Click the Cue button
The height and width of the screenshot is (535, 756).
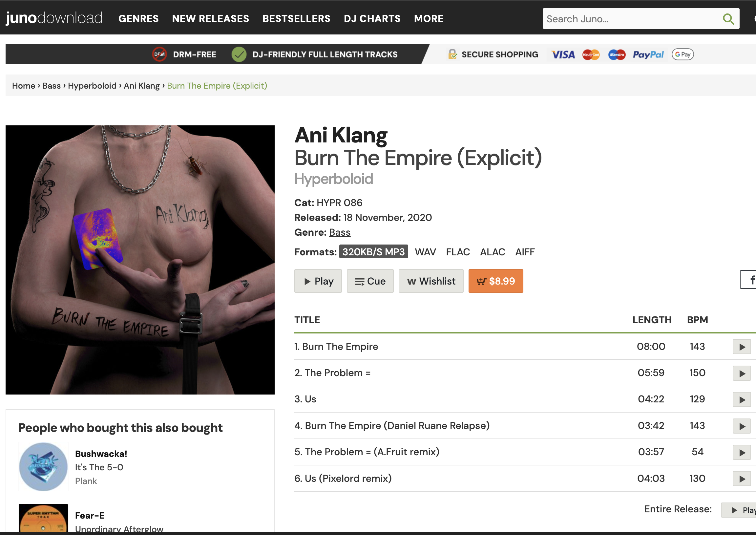(370, 281)
